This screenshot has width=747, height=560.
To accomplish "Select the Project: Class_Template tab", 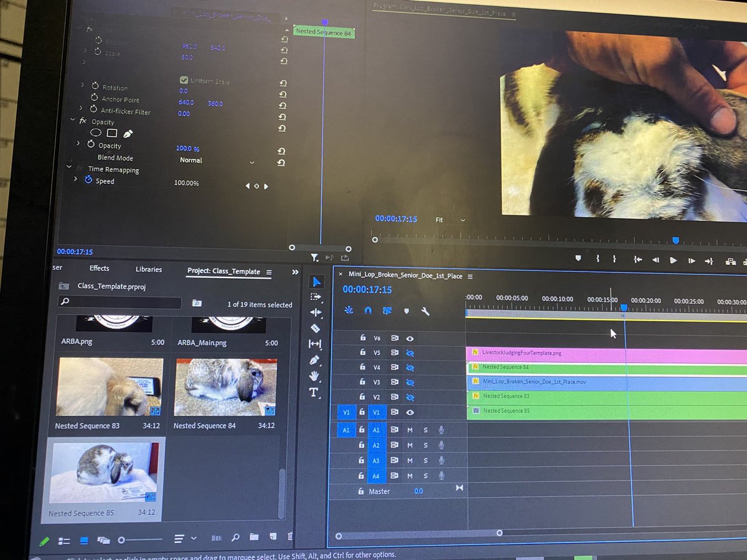I will (223, 271).
